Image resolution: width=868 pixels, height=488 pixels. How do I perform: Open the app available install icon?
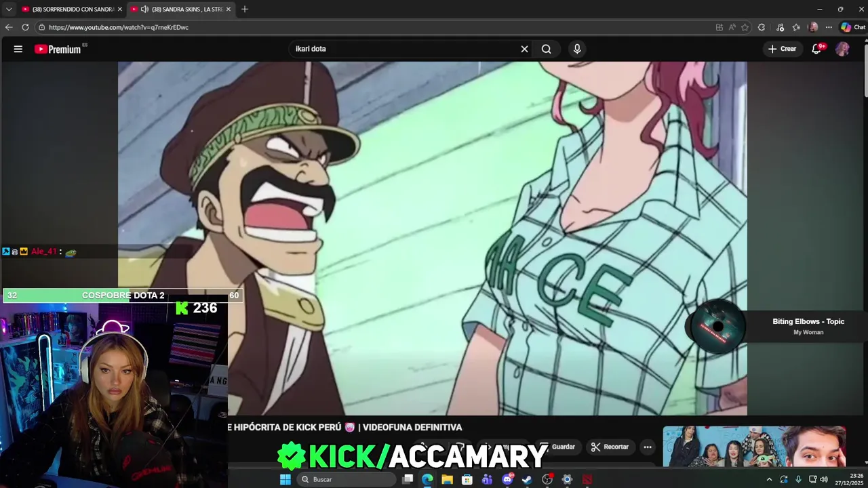(719, 27)
